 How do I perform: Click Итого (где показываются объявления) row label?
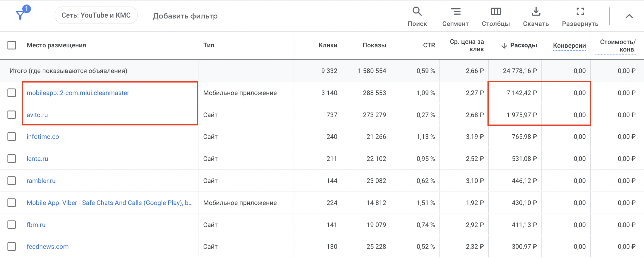(x=68, y=71)
